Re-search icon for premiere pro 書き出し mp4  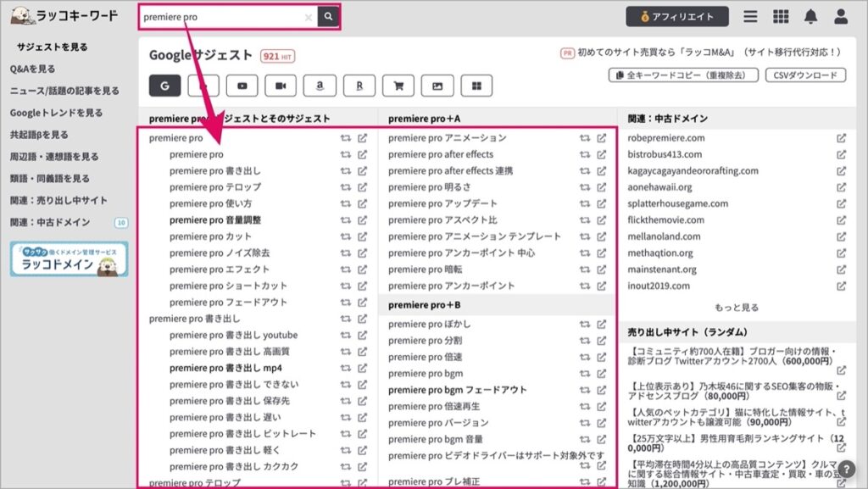click(346, 368)
